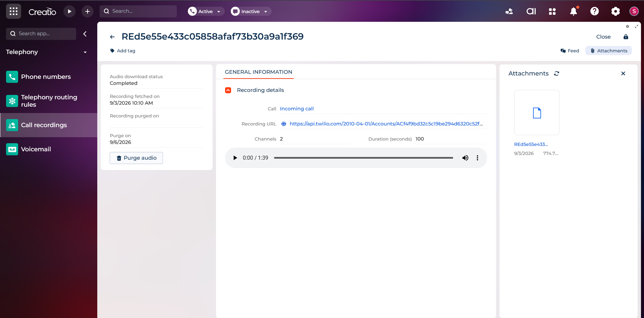Select the GENERAL INFORMATION tab

click(x=259, y=72)
